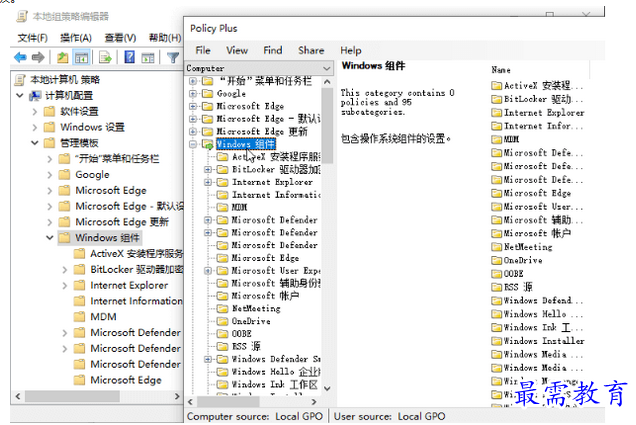Click the blue help question mark icon
This screenshot has height=425, width=636.
(x=129, y=57)
